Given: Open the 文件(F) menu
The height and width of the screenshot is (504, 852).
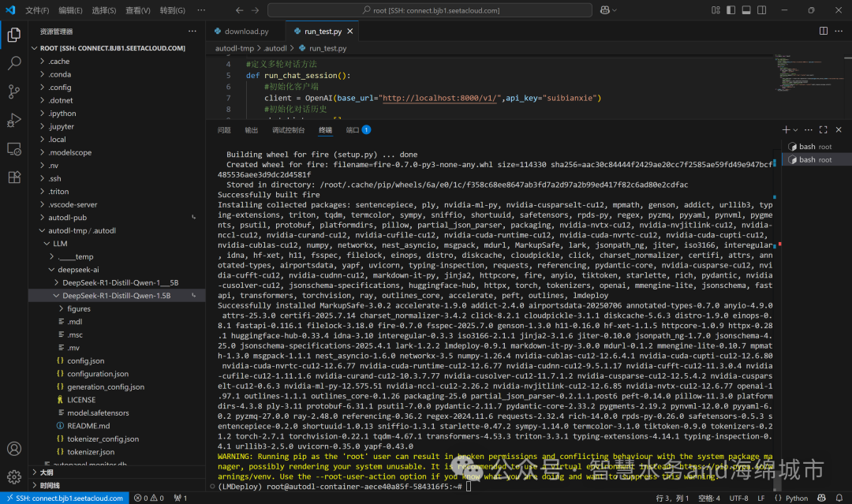Looking at the screenshot, I should pos(37,10).
